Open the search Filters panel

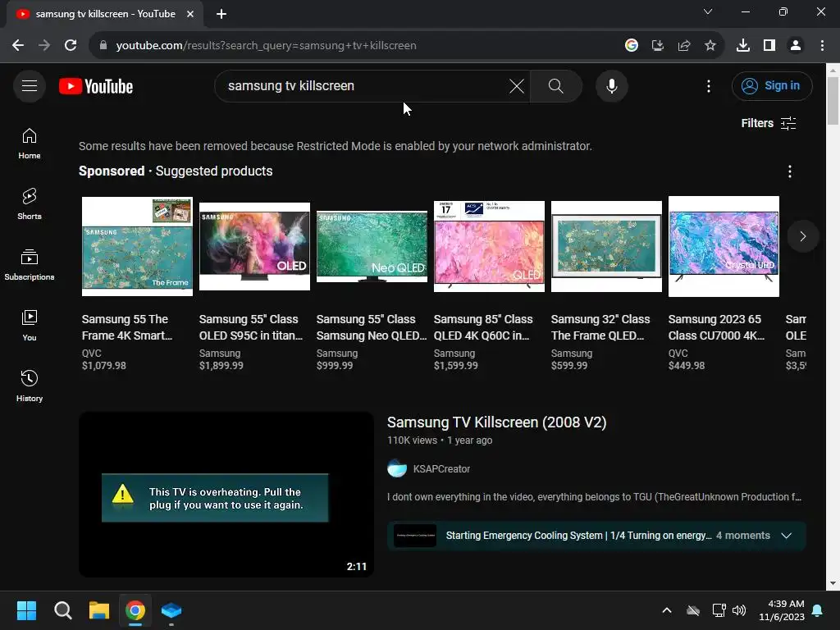(769, 123)
